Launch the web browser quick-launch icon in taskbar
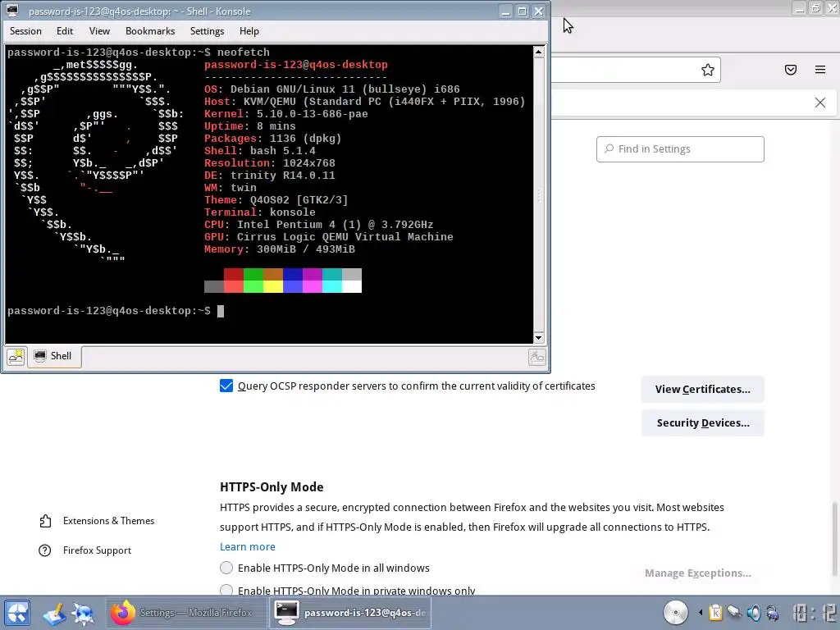The height and width of the screenshot is (630, 840). [x=84, y=614]
